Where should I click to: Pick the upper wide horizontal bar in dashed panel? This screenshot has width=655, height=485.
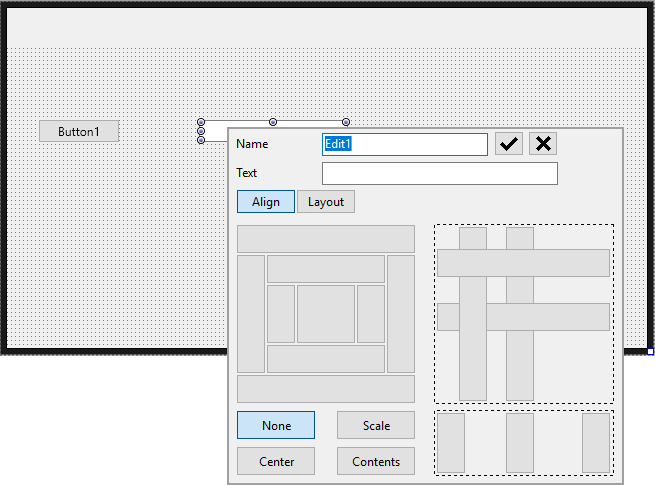[x=523, y=263]
